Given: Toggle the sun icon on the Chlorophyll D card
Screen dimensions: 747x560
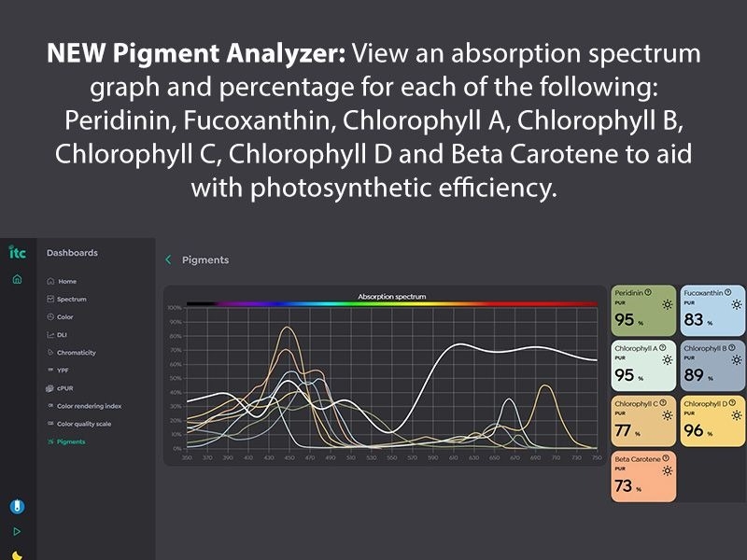Looking at the screenshot, I should 737,414.
